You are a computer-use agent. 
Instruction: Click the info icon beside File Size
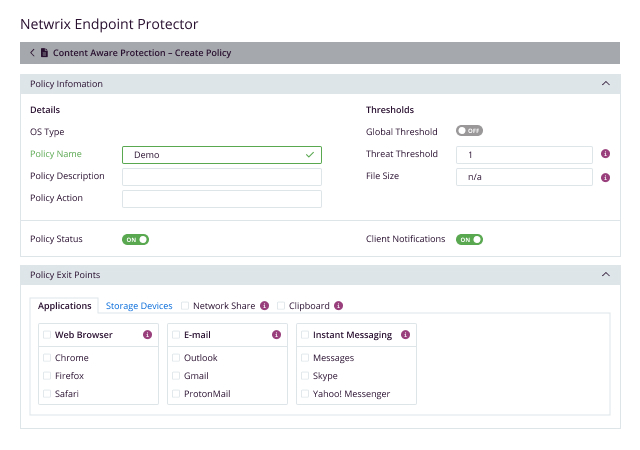(x=606, y=177)
